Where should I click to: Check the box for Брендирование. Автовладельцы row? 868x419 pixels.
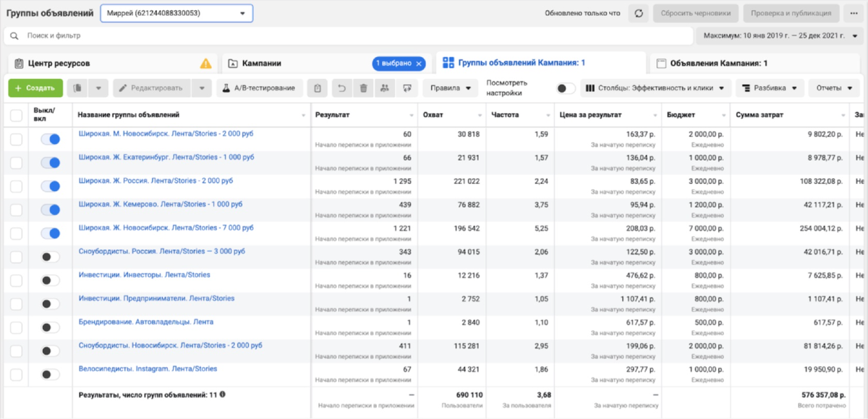click(x=16, y=327)
